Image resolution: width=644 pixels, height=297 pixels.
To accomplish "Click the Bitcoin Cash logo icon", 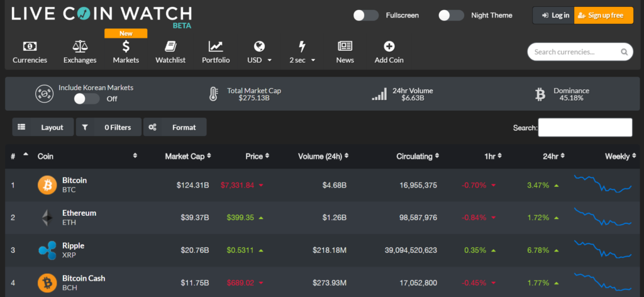I will pos(47,283).
